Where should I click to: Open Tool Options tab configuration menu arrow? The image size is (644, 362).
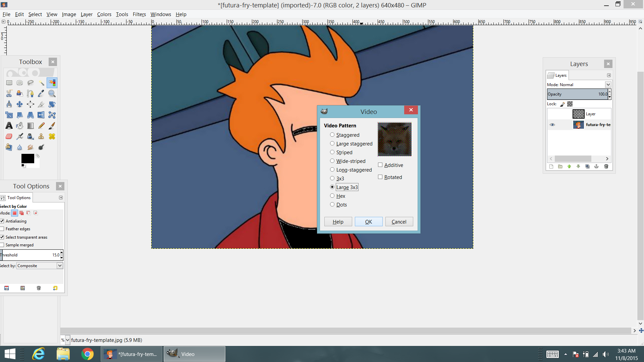click(61, 198)
